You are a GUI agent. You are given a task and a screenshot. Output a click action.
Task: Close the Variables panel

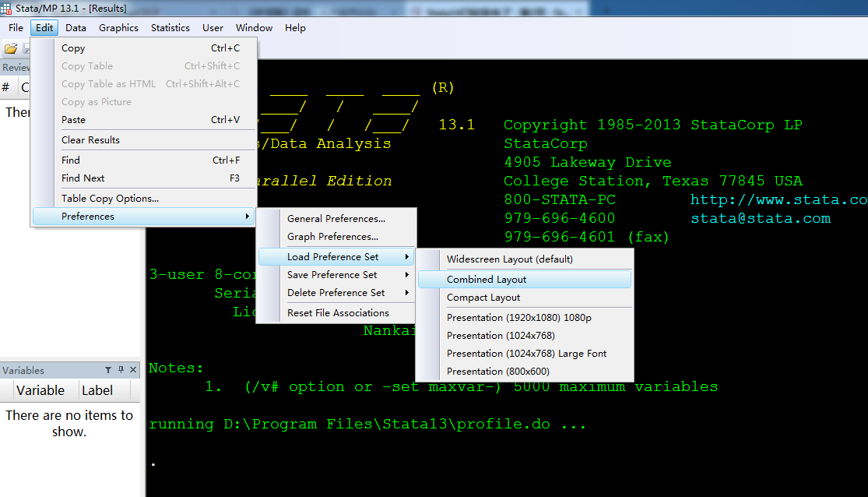133,371
